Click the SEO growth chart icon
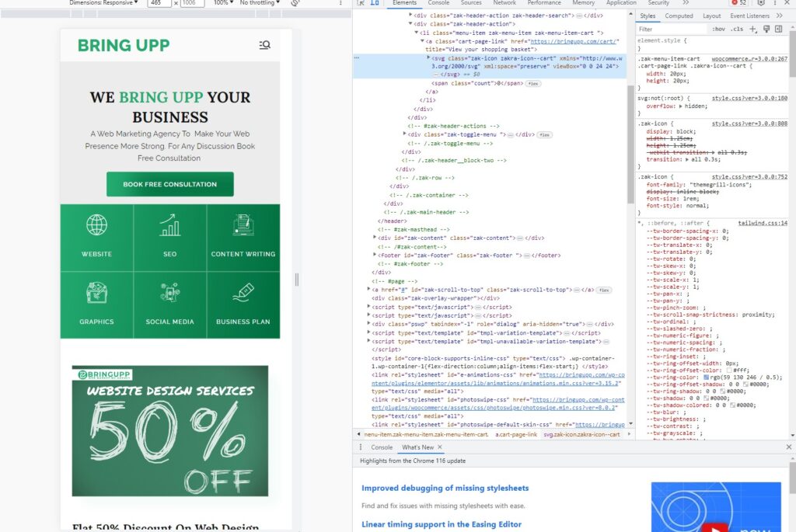This screenshot has width=796, height=532. click(x=170, y=224)
